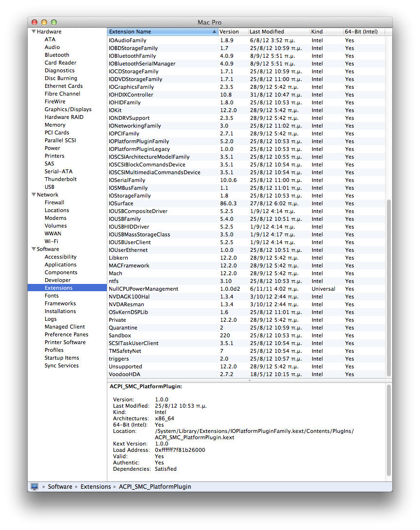Select Serial-ATA in the sidebar
This screenshot has width=420, height=530.
pos(58,171)
